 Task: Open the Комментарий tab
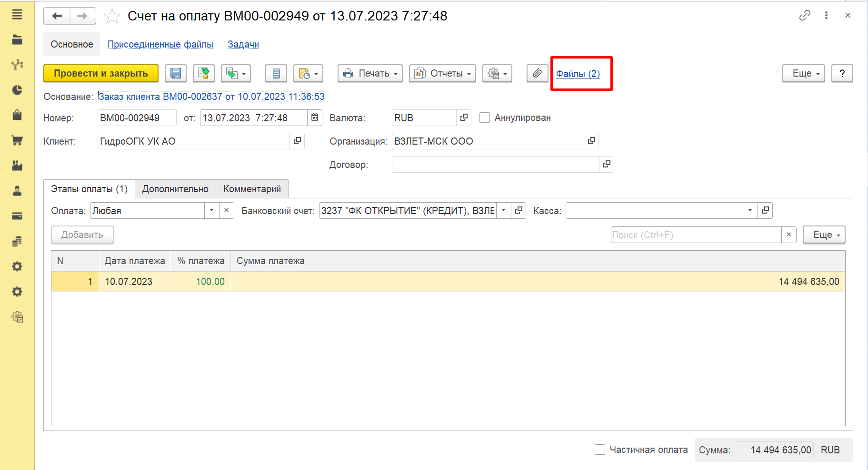tap(252, 189)
